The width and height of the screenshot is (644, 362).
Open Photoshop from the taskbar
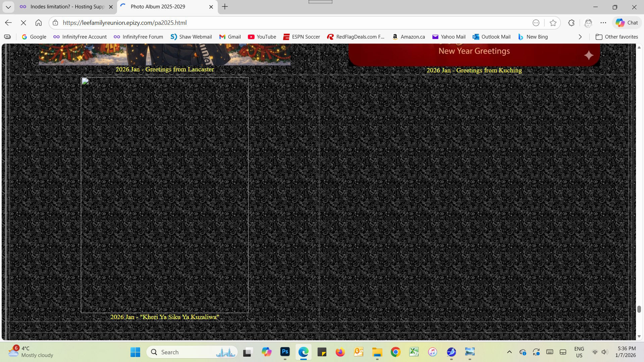point(285,352)
